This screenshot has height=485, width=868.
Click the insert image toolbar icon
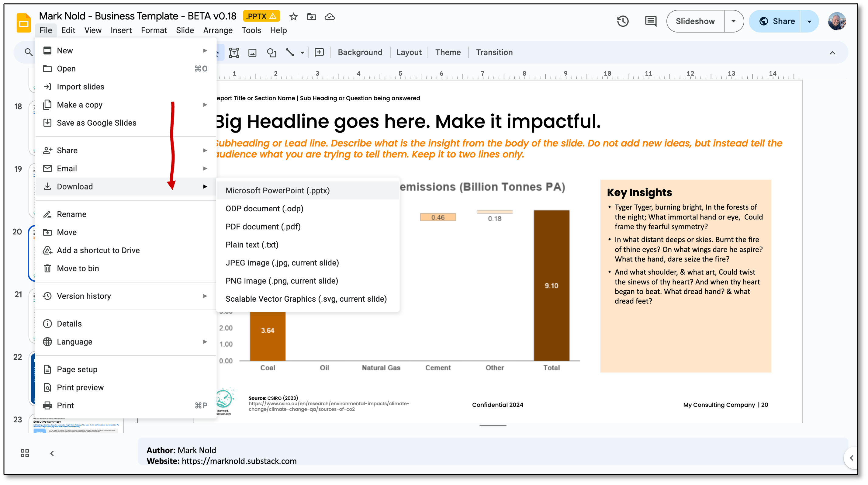252,53
